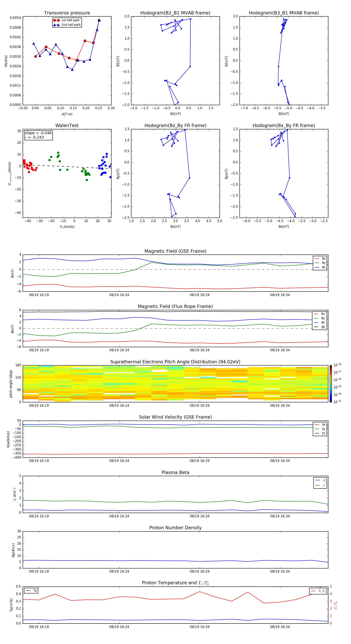
Task: Click 'Bx' in GSE frame legend
Action: (x=320, y=259)
